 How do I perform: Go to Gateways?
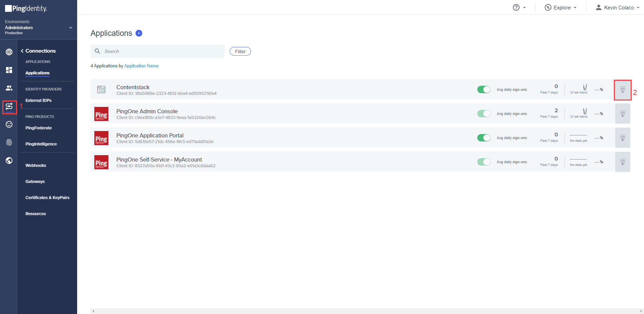pos(35,182)
